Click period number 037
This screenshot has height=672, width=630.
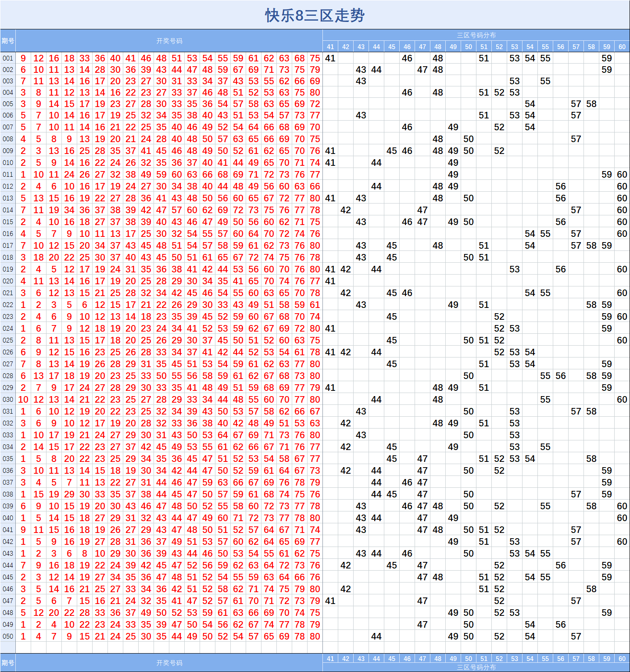coord(8,483)
